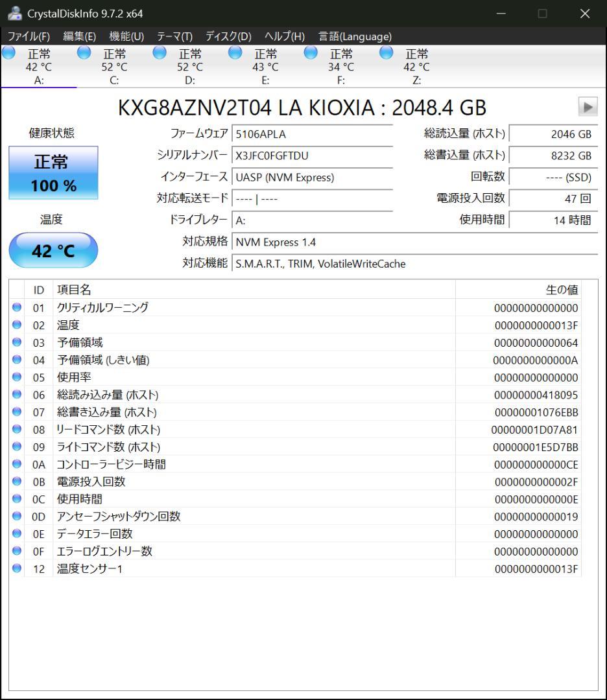Image resolution: width=607 pixels, height=700 pixels.
Task: Click status dot of ID 0F エラーログエントリー数 row
Action: coord(17,551)
